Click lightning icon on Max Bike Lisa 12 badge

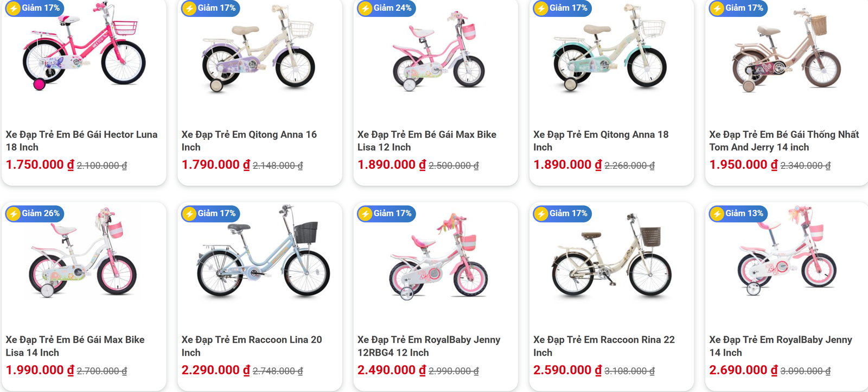tap(365, 9)
